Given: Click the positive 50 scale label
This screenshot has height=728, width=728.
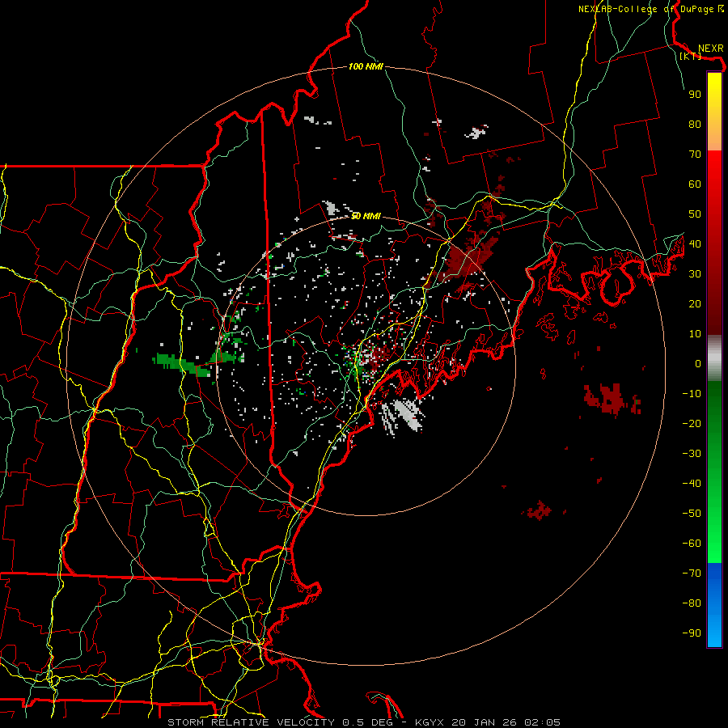Looking at the screenshot, I should pyautogui.click(x=695, y=214).
